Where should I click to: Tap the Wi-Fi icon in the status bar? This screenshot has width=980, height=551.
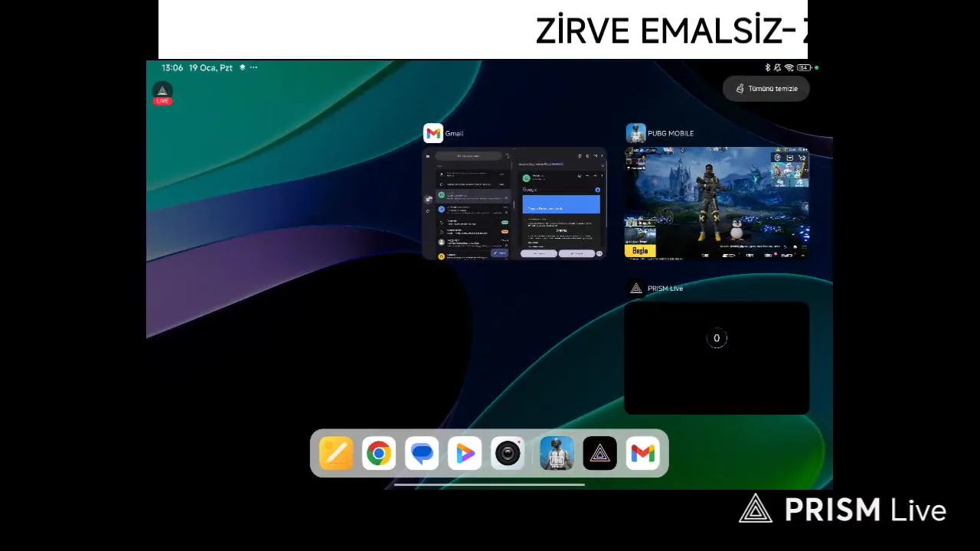[789, 68]
